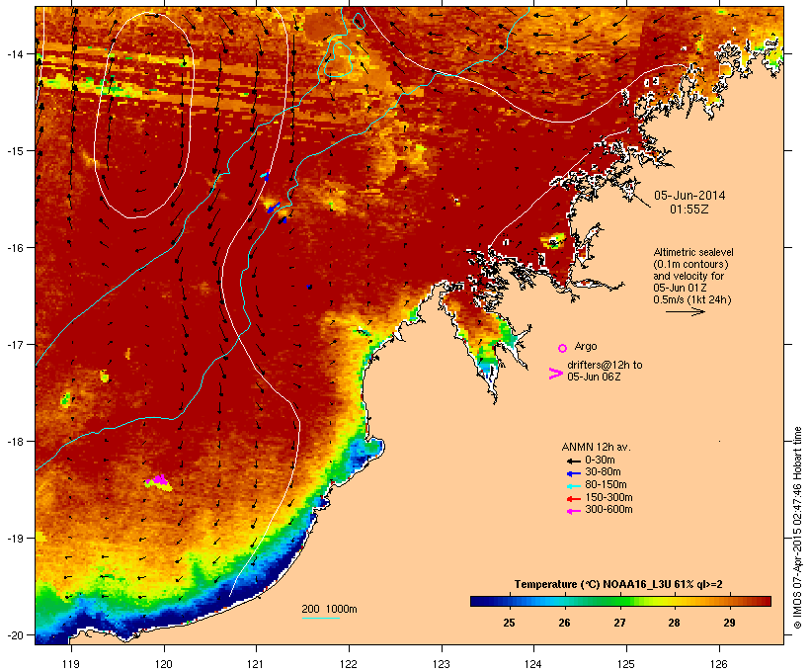Click the latitude label -14
This screenshot has width=810, height=672.
15,53
